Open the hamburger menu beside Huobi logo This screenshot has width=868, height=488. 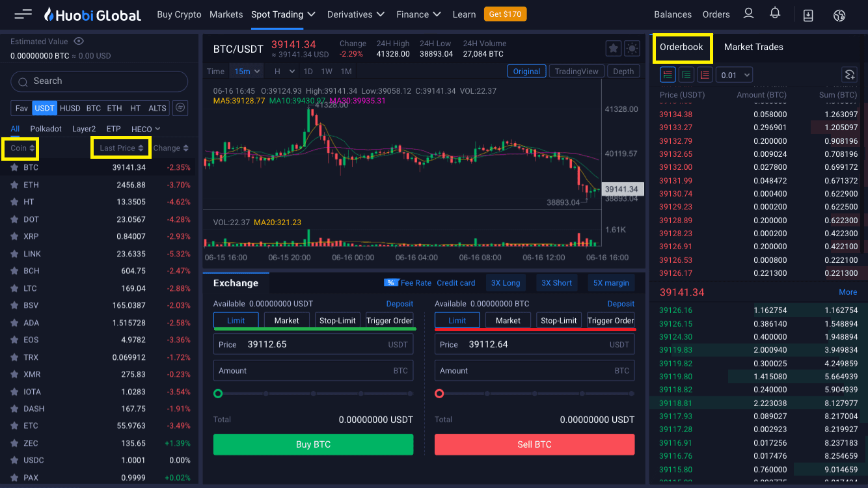click(x=23, y=14)
